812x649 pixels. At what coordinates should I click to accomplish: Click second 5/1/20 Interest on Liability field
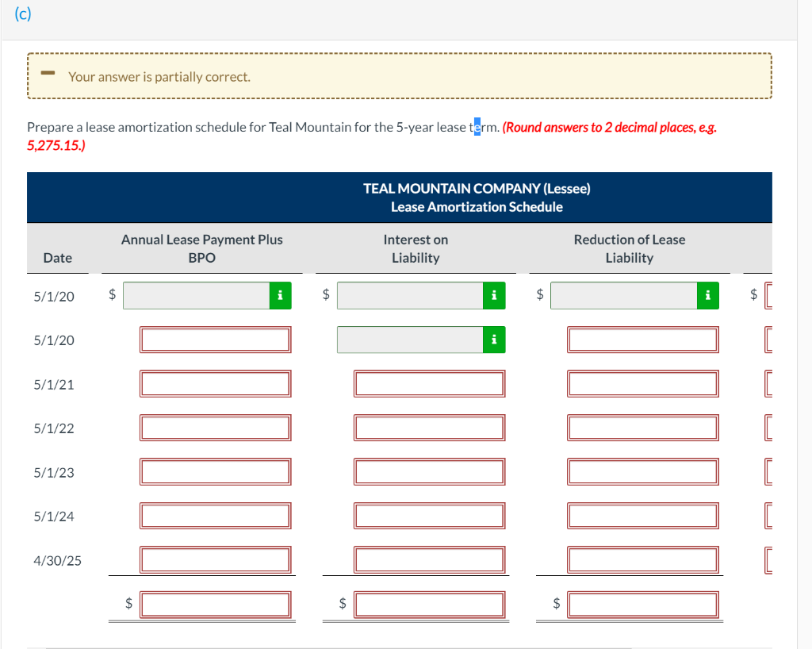point(410,340)
